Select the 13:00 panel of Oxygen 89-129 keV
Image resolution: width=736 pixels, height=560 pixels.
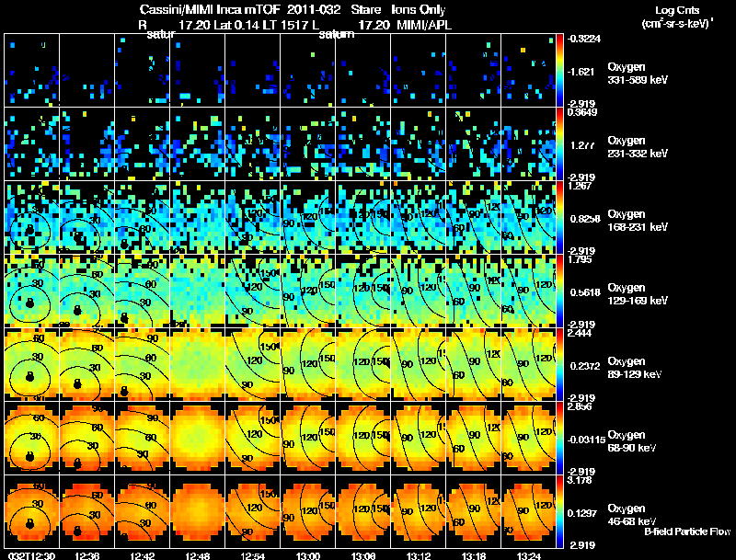pos(308,364)
